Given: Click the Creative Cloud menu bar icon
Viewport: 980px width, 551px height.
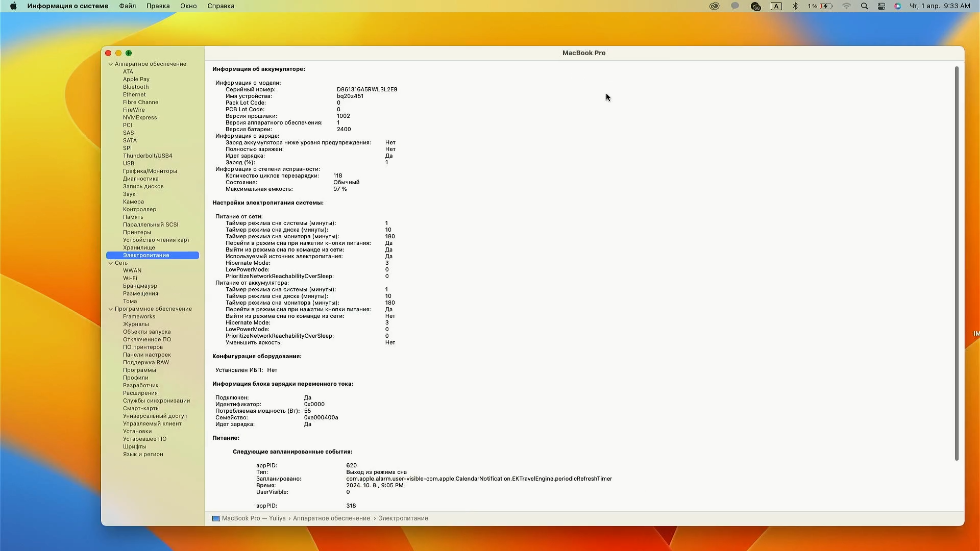Looking at the screenshot, I should pyautogui.click(x=714, y=6).
